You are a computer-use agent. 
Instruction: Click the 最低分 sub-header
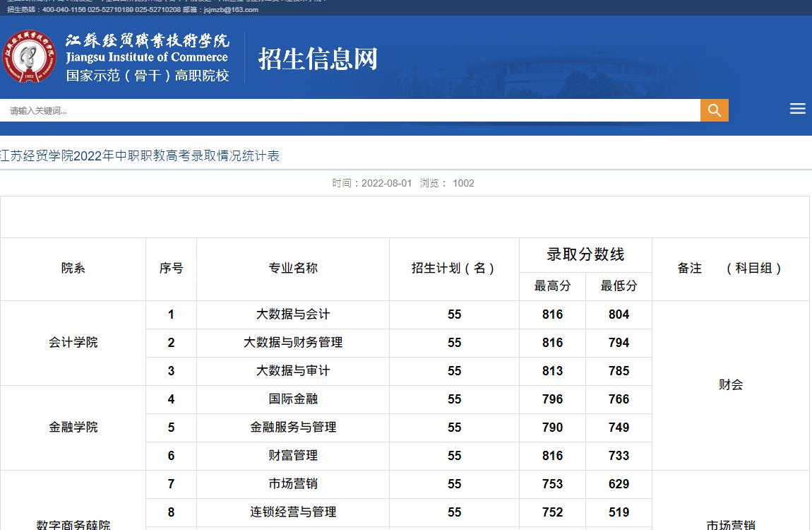[x=619, y=286]
